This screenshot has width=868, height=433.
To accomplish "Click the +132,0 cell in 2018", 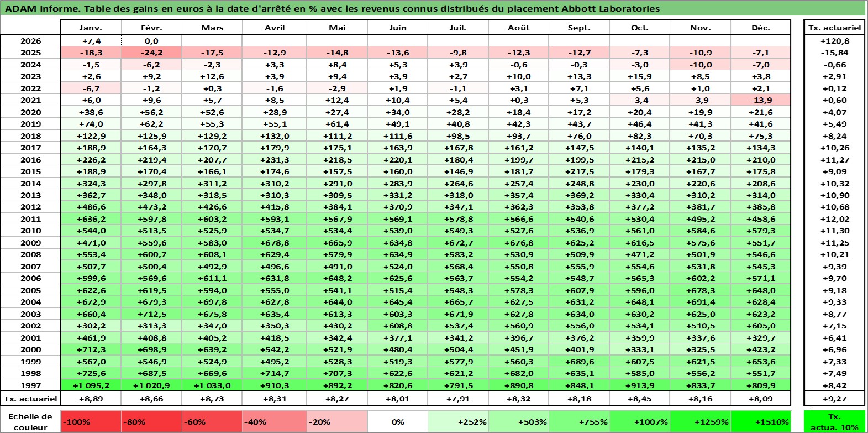I will point(275,136).
